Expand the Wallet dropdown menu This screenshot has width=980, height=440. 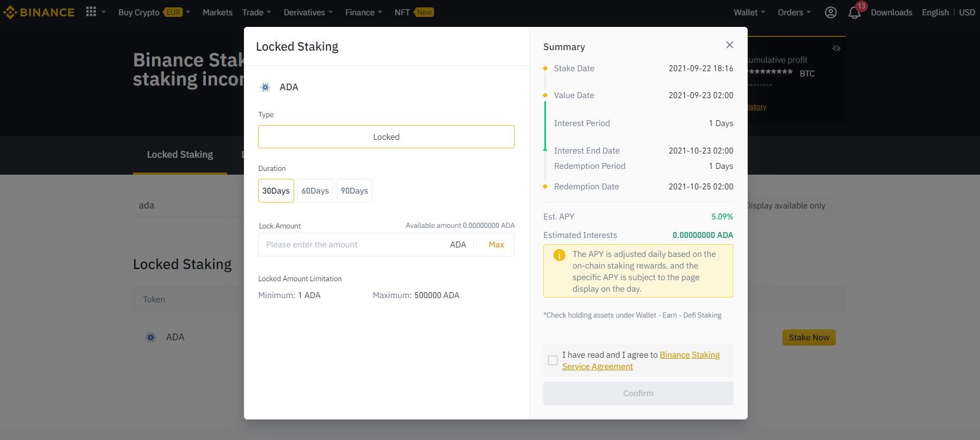(x=749, y=12)
